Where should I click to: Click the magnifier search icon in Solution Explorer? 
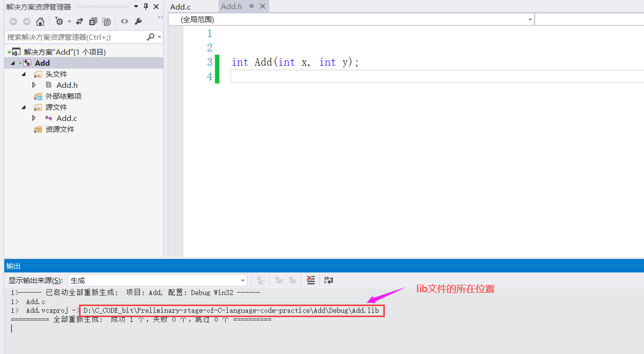[x=150, y=37]
